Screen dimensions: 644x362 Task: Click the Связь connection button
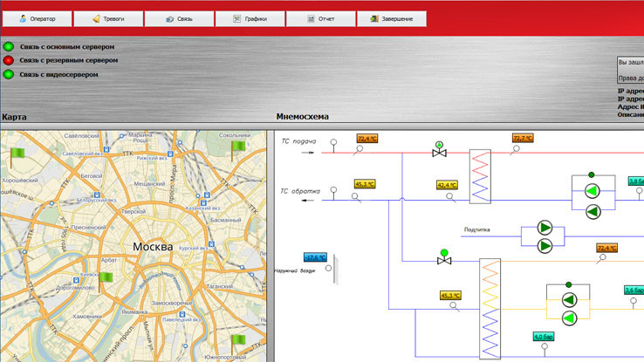coord(179,19)
